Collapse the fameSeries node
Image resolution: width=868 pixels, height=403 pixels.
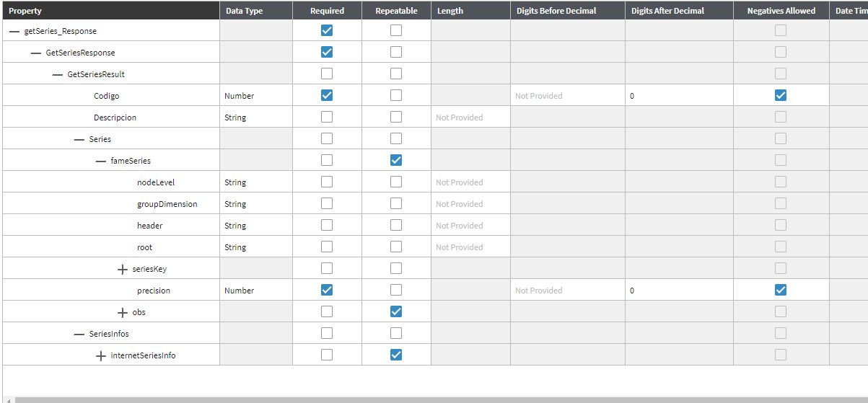100,161
